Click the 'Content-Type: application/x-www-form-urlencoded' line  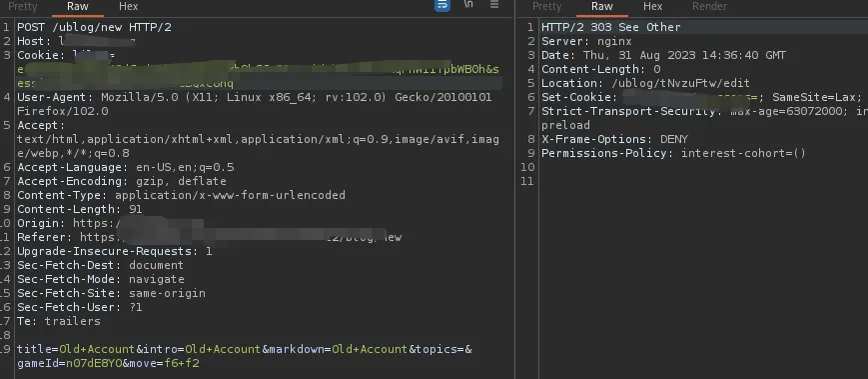181,195
